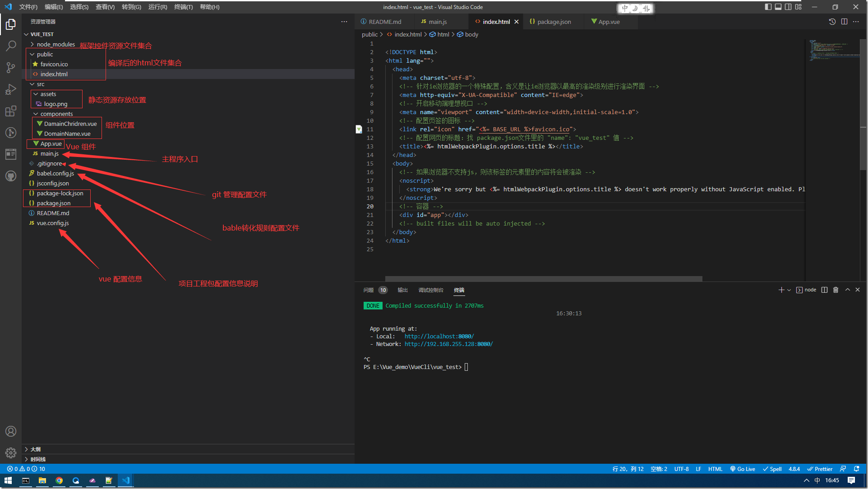
Task: Toggle Spell checker in status bar
Action: click(772, 469)
